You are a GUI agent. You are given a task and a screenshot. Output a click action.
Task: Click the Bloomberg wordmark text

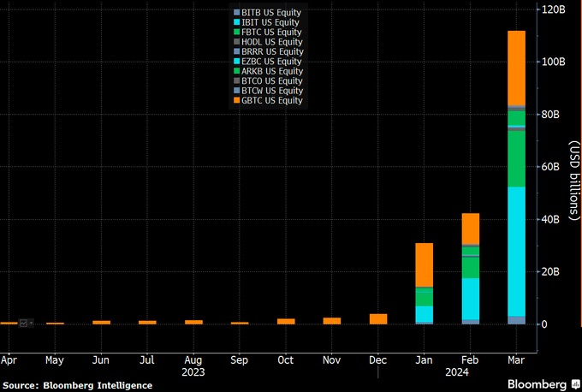[537, 384]
